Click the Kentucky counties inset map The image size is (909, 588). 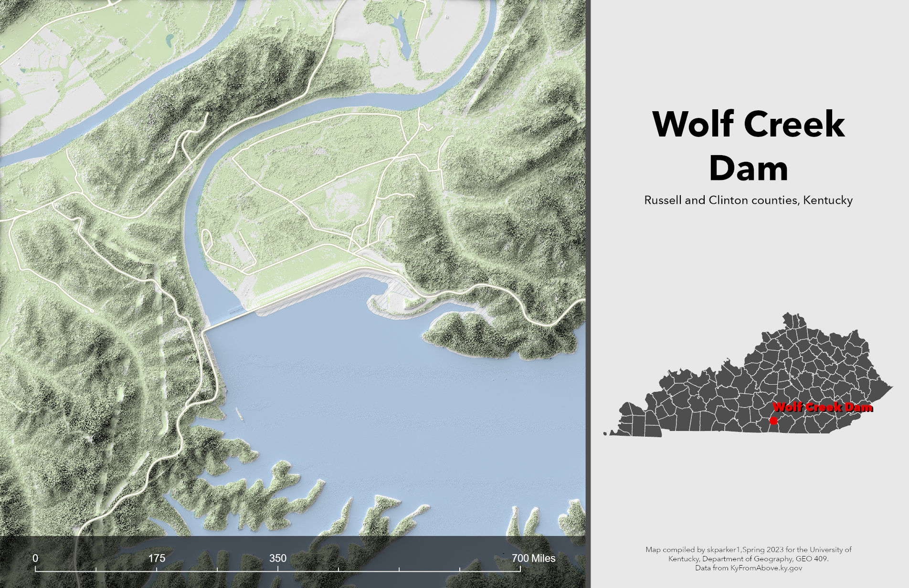click(748, 375)
